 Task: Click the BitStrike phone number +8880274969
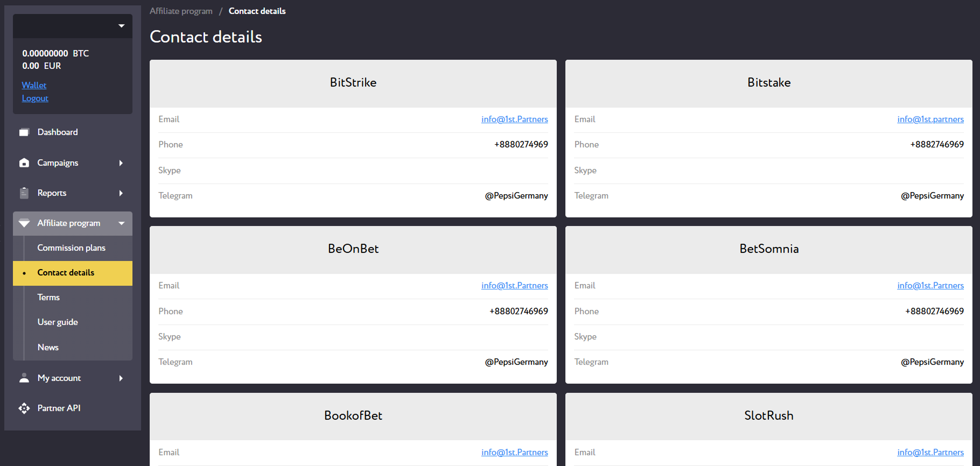521,145
